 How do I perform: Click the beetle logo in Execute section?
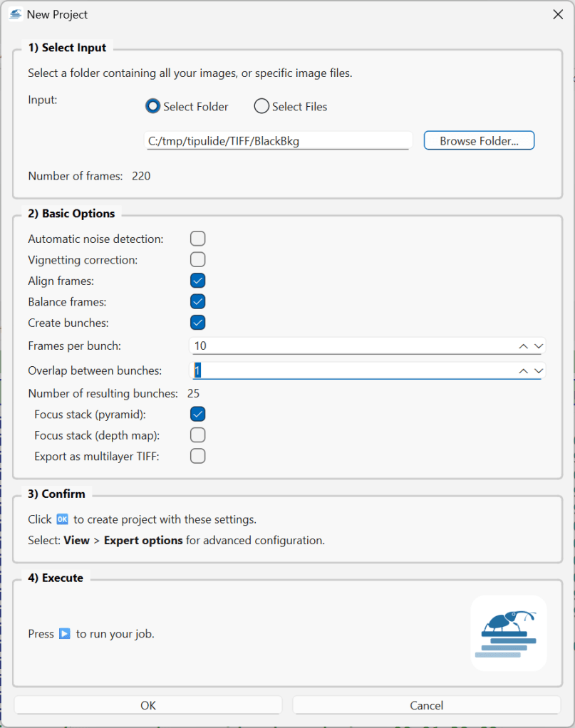508,633
